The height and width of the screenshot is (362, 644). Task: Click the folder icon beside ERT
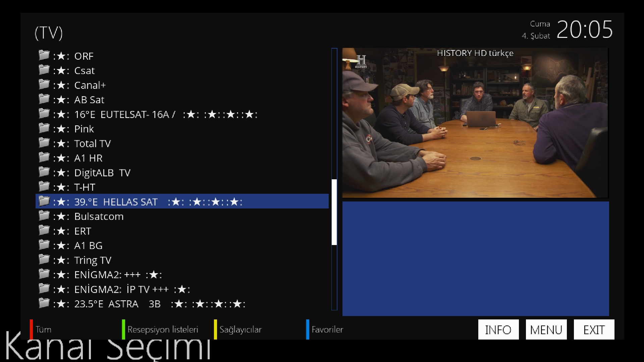pos(44,230)
